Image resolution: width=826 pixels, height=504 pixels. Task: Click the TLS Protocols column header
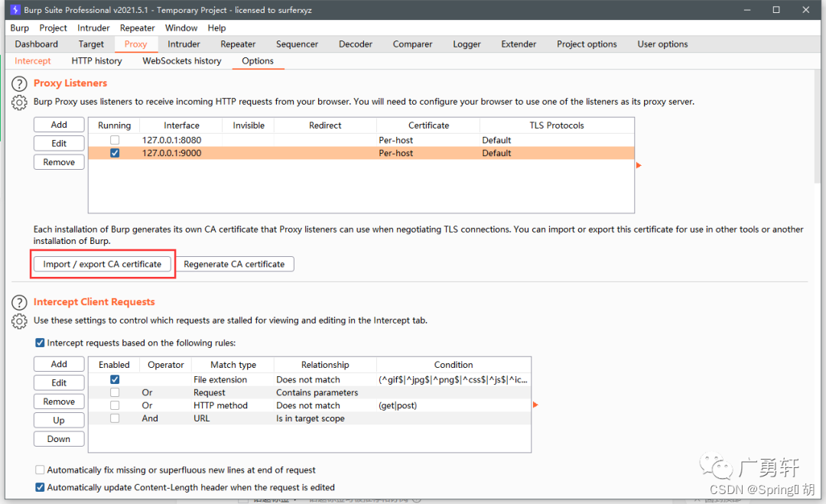(x=557, y=125)
